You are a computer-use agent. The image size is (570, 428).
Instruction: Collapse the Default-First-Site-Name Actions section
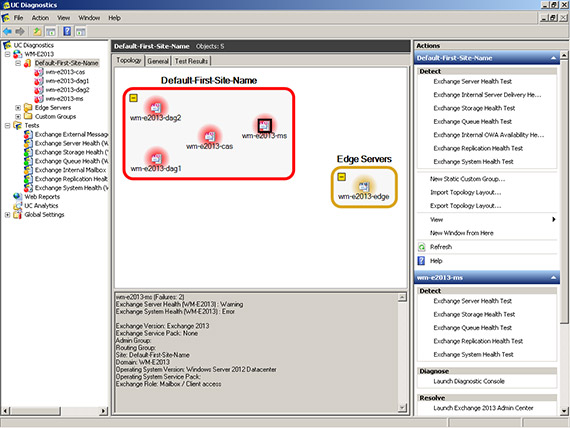pos(553,58)
